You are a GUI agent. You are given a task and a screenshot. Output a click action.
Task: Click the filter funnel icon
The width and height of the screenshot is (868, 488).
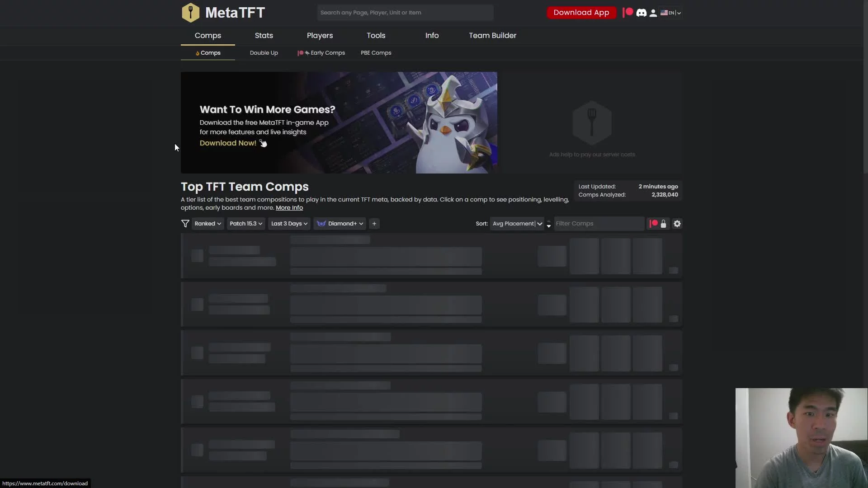[x=185, y=224]
